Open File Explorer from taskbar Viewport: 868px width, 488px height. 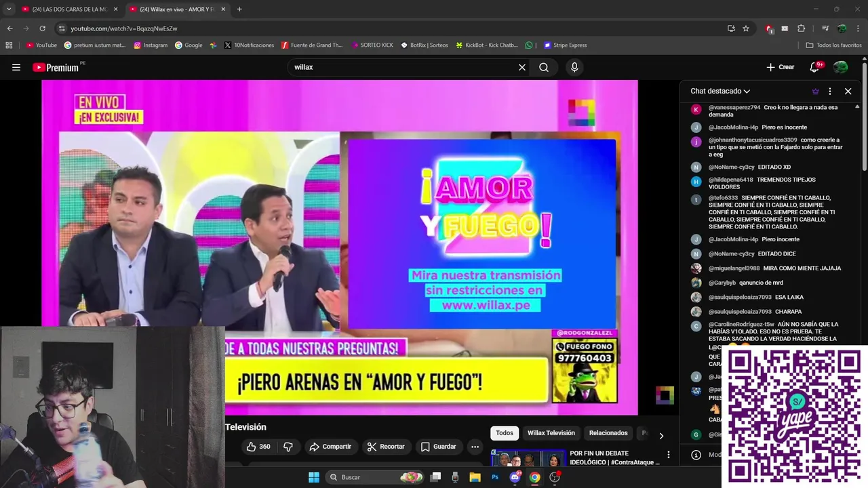click(x=475, y=477)
